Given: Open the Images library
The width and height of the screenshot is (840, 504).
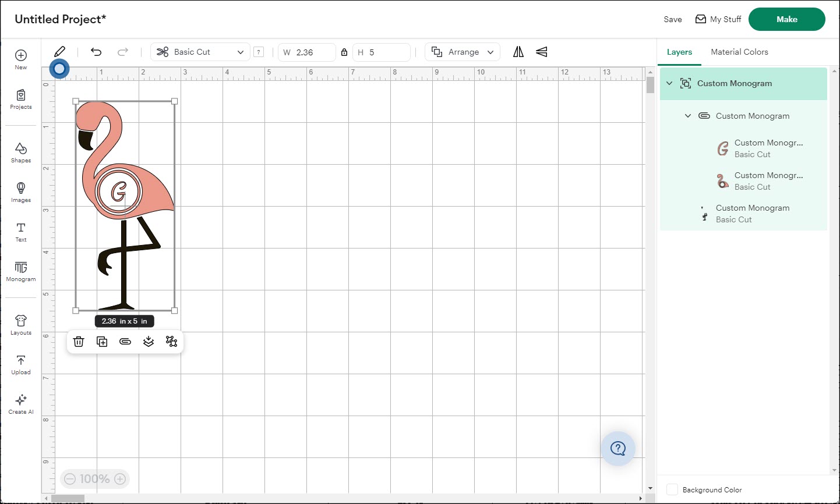Looking at the screenshot, I should pyautogui.click(x=21, y=192).
